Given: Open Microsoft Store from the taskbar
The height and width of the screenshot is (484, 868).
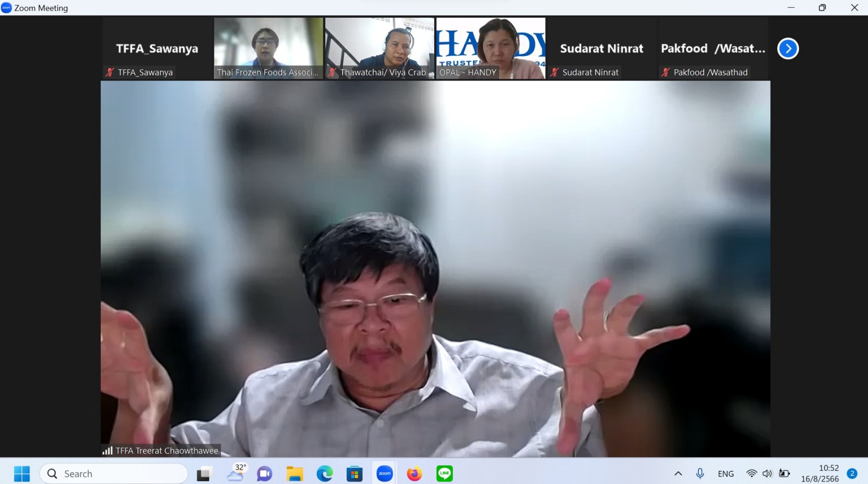Looking at the screenshot, I should pyautogui.click(x=354, y=474).
